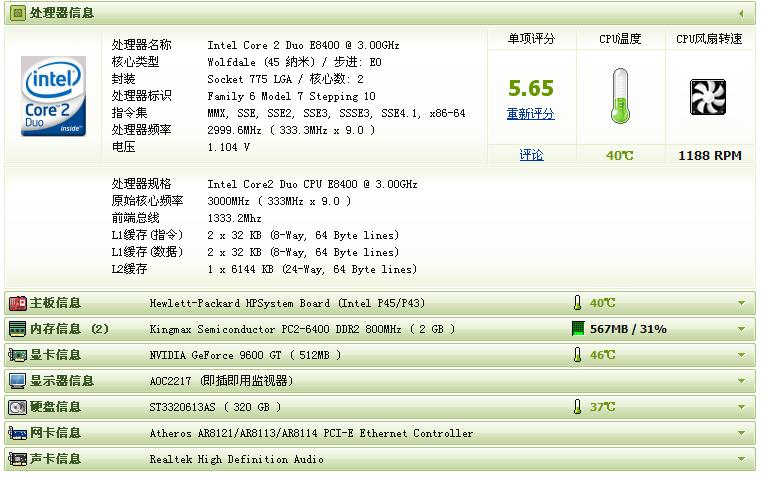Click the sound card info icon
765x479 pixels.
[x=18, y=459]
